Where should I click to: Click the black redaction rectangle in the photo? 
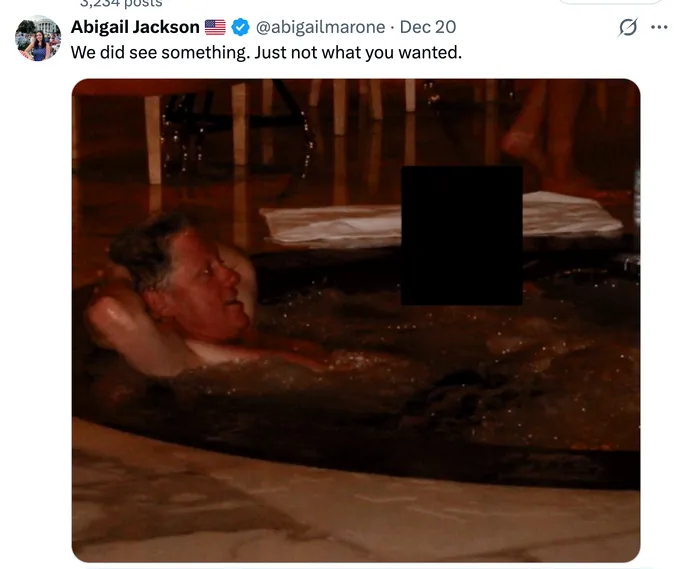(x=462, y=236)
